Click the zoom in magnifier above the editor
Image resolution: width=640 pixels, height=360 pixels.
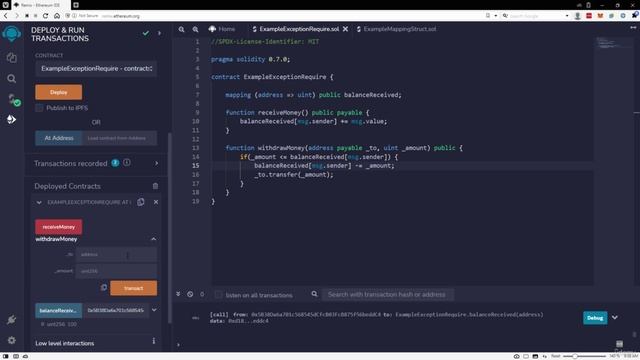(196, 29)
